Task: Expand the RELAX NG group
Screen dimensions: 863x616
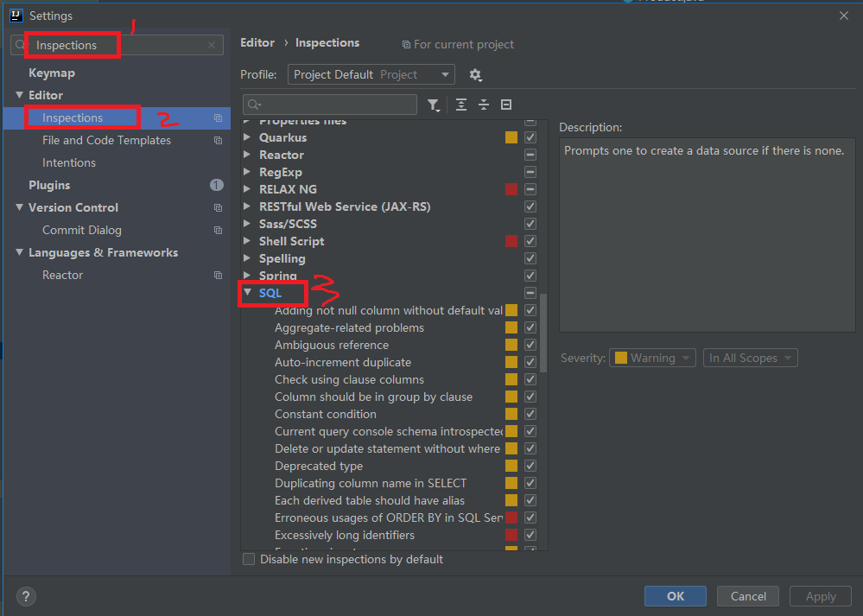Action: click(x=248, y=189)
